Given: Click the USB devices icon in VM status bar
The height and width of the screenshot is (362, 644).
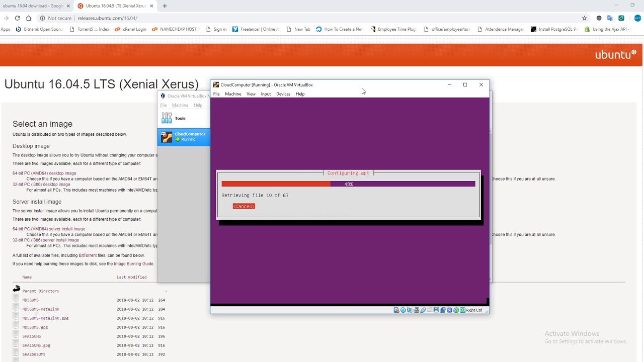Looking at the screenshot, I should point(423,310).
